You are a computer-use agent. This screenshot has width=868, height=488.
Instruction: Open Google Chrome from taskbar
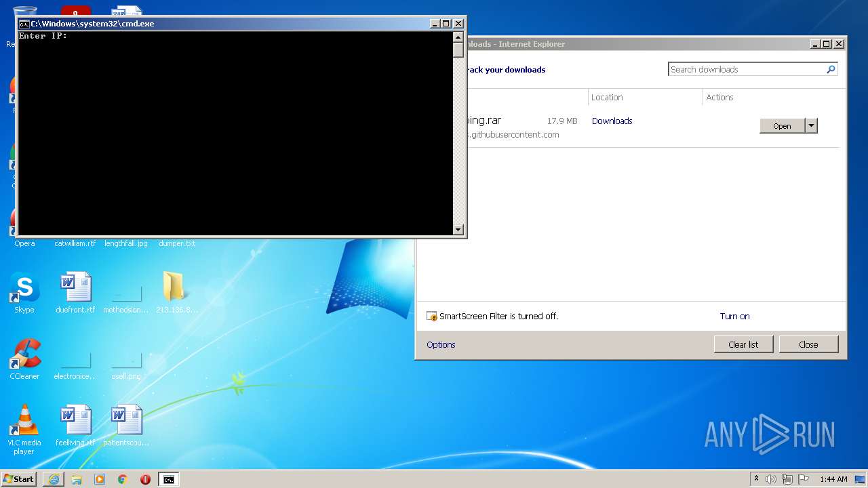pyautogui.click(x=123, y=479)
